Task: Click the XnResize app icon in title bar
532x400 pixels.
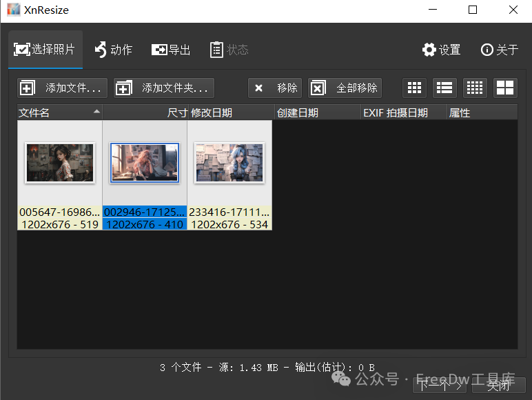Action: (14, 10)
